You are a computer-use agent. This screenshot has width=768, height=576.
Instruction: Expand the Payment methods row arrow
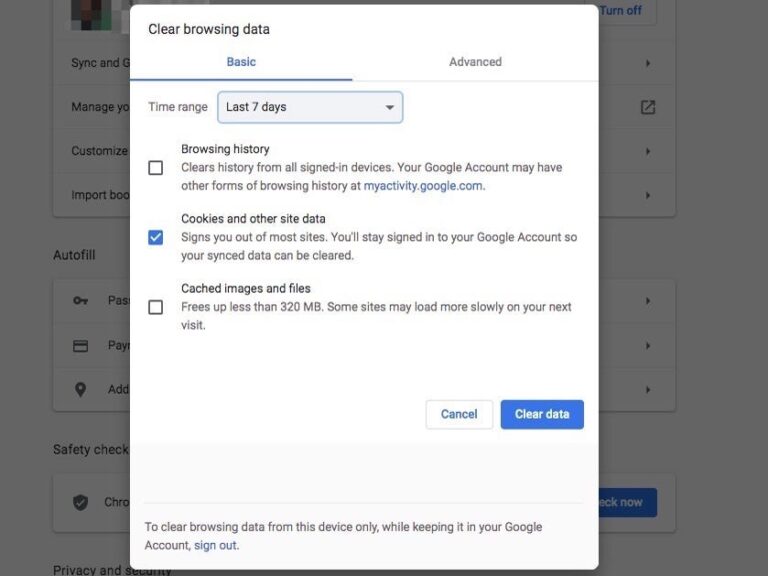(648, 346)
